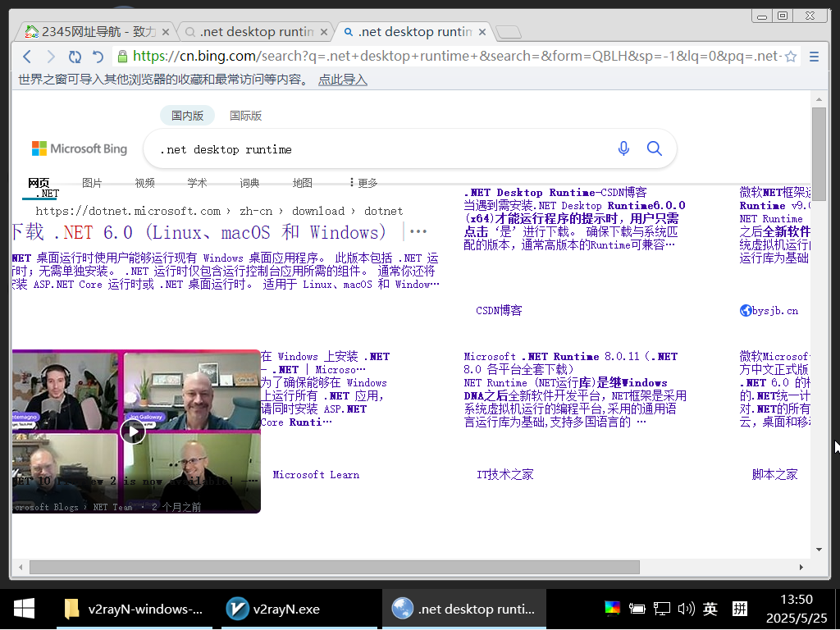Expand the ellipsis beside the .NET 6.0 title
Viewport: 840px width, 630px height.
418,232
